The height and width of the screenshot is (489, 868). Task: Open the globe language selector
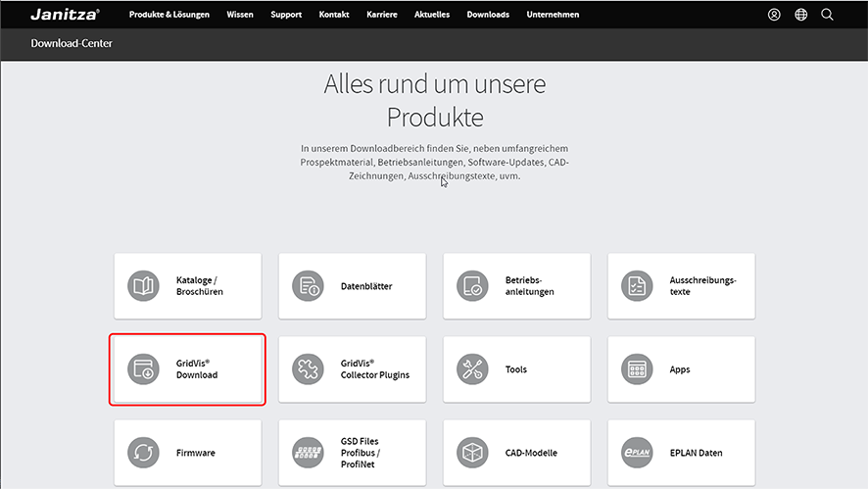point(800,15)
